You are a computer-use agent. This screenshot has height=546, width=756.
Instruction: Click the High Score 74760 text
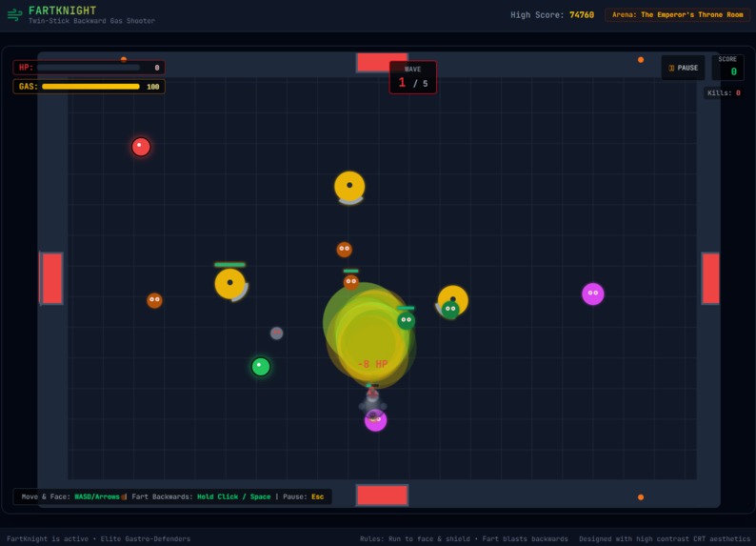point(552,15)
